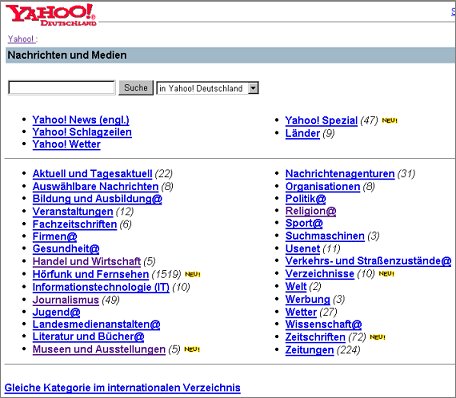Click the Suche button
The width and height of the screenshot is (456, 398).
tap(136, 88)
